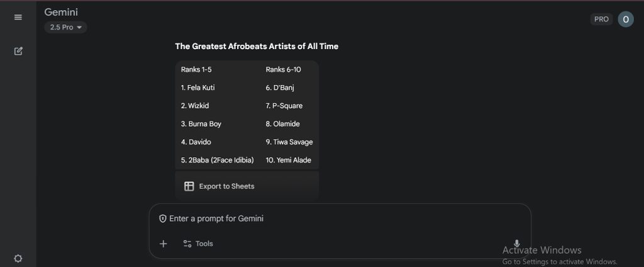Activate the microphone voice input
Viewport: 644px width, 267px height.
[x=517, y=244]
